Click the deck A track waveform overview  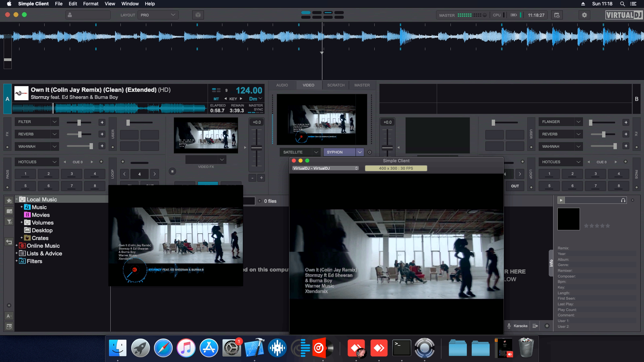pyautogui.click(x=110, y=108)
